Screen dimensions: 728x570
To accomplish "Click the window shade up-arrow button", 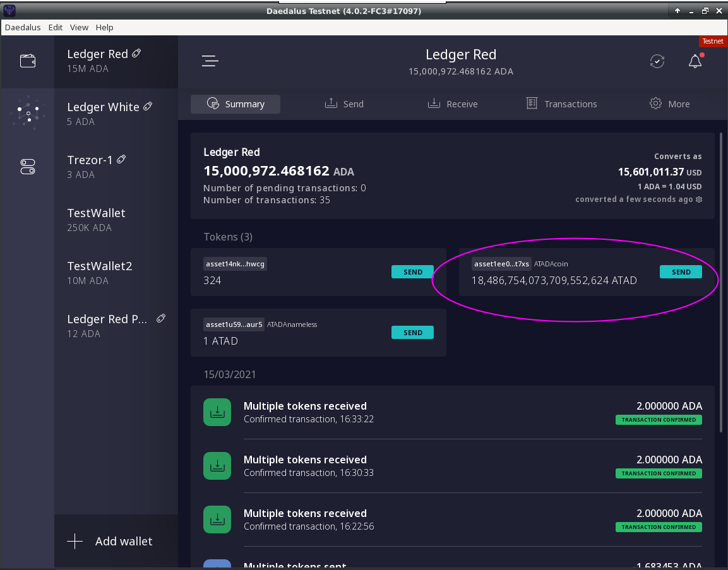I will (x=677, y=11).
